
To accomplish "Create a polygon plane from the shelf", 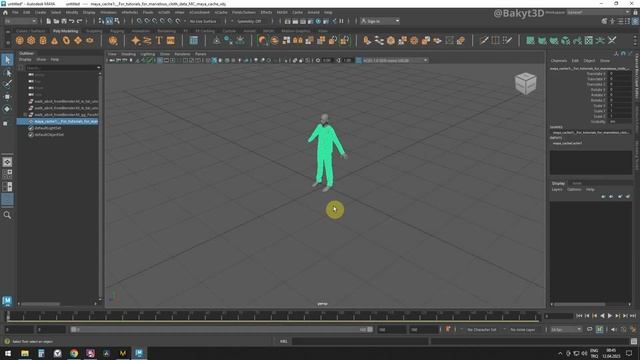I will coord(78,40).
